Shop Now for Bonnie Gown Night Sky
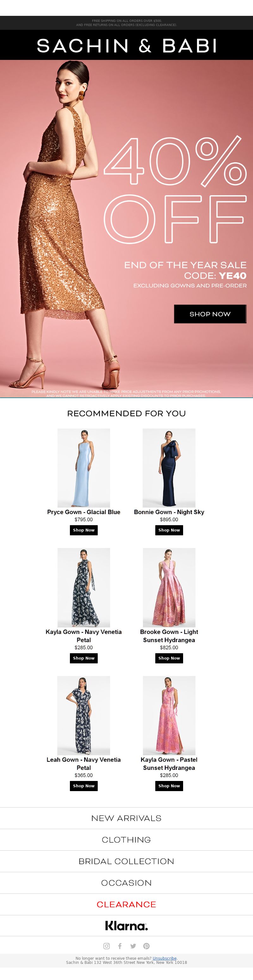This screenshot has height=980, width=253. point(169,530)
